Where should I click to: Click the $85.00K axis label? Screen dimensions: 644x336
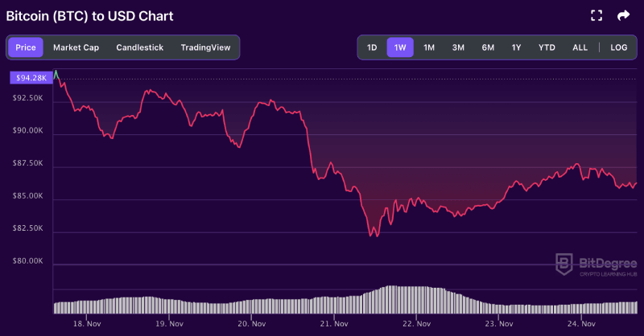[x=27, y=195]
